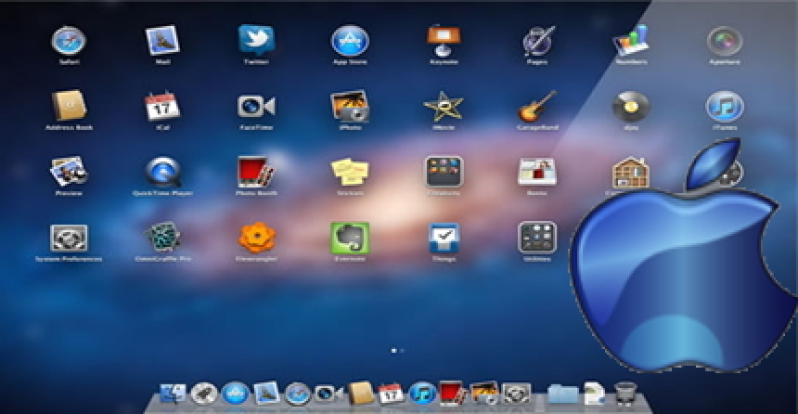This screenshot has height=414, width=798.
Task: Open the orange flower app icon
Action: [256, 237]
